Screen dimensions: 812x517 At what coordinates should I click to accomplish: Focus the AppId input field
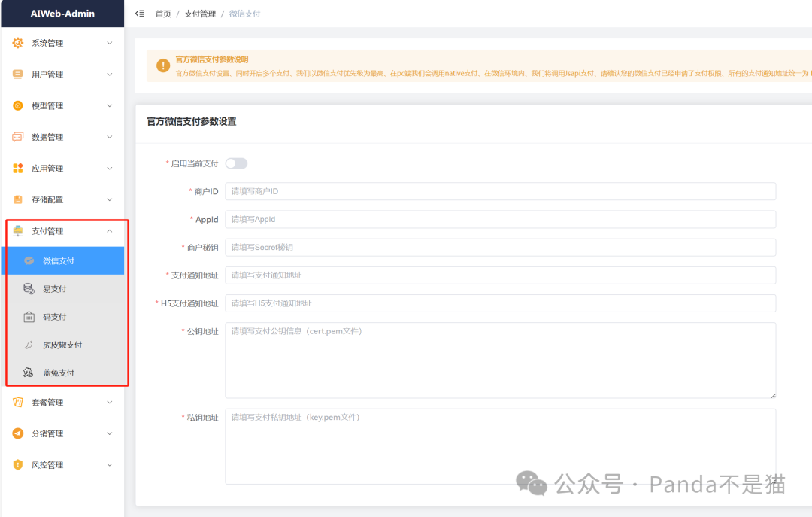coord(500,219)
